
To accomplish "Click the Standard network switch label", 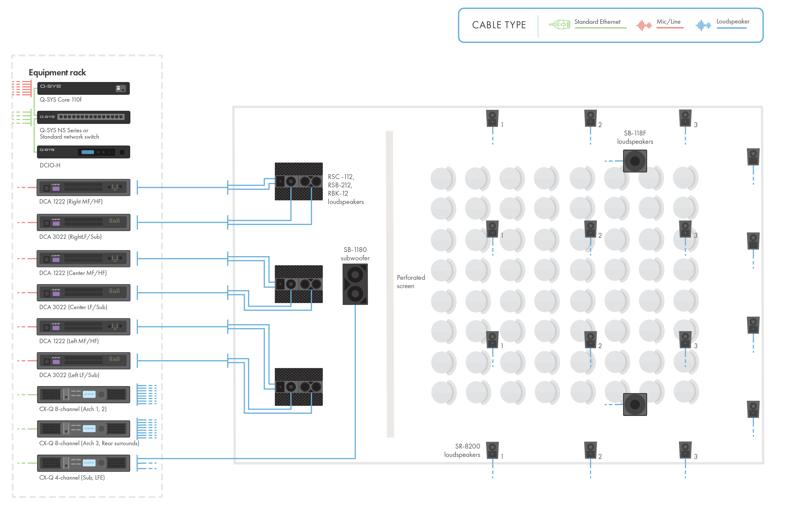I will [x=69, y=137].
